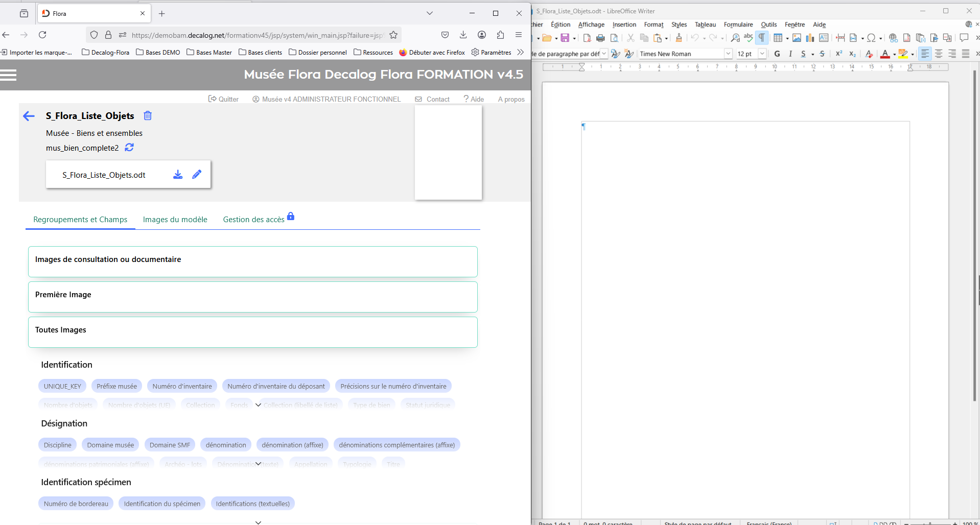Open the Insertion menu
The image size is (980, 525).
624,25
